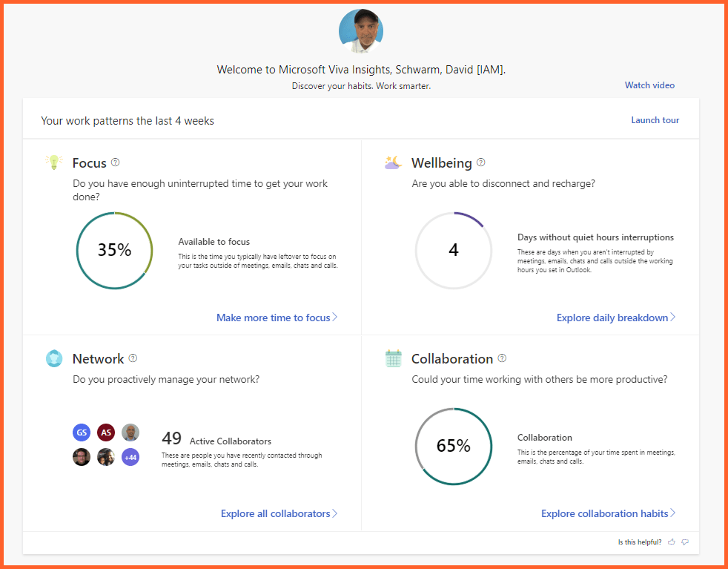Open the Watch video link
Viewport: 728px width, 569px height.
tap(649, 85)
